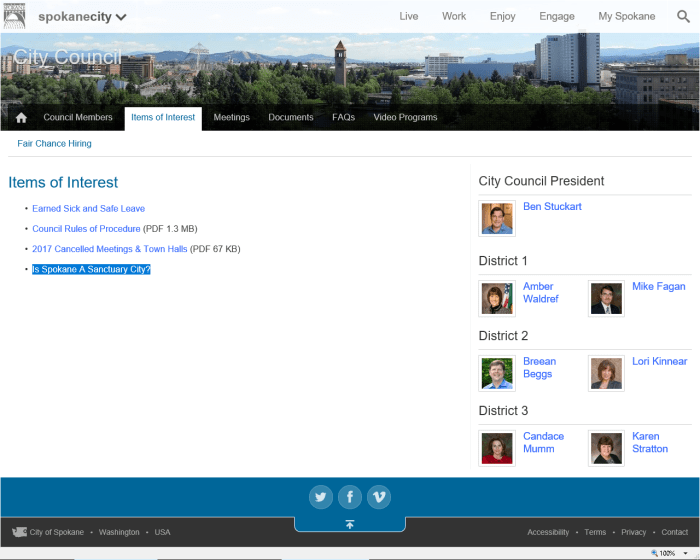This screenshot has width=700, height=560.
Task: Select the Video Programs tab
Action: (405, 118)
